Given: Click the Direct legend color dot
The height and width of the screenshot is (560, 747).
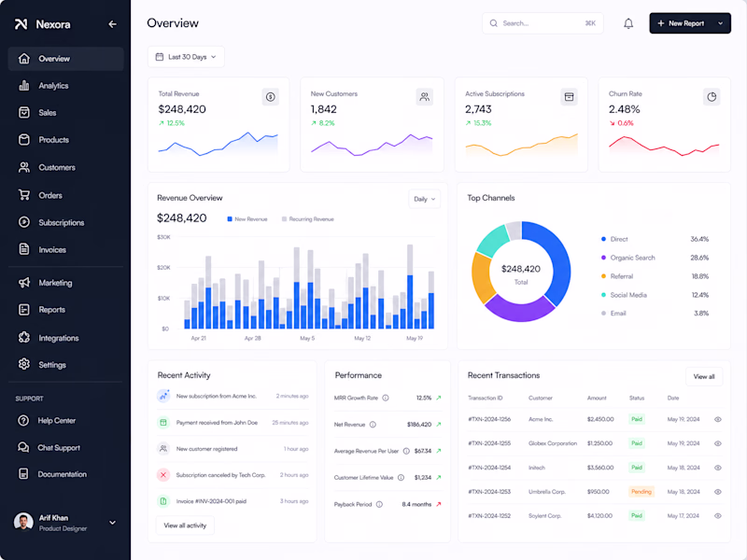Looking at the screenshot, I should pyautogui.click(x=603, y=239).
